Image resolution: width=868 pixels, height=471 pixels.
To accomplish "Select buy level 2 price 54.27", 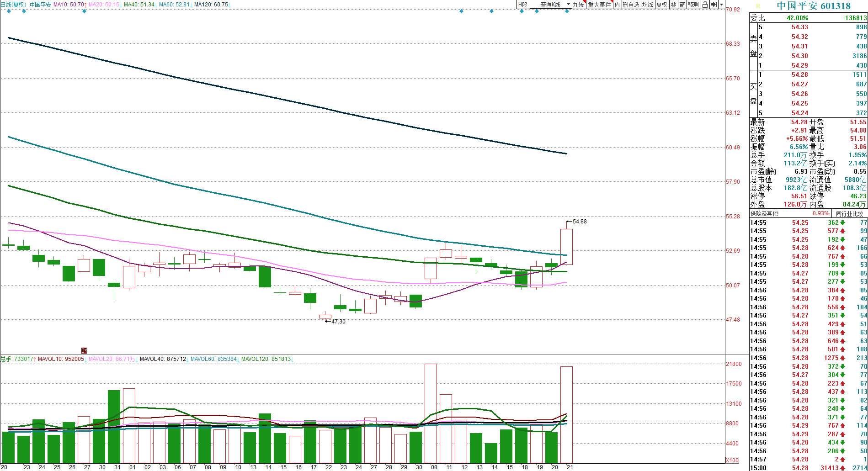I will (x=800, y=85).
